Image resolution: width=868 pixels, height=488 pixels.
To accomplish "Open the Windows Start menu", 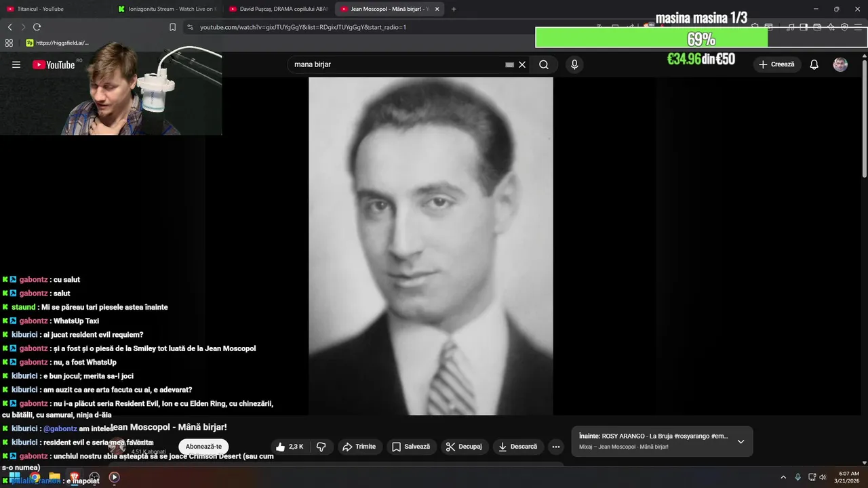I will 14,477.
